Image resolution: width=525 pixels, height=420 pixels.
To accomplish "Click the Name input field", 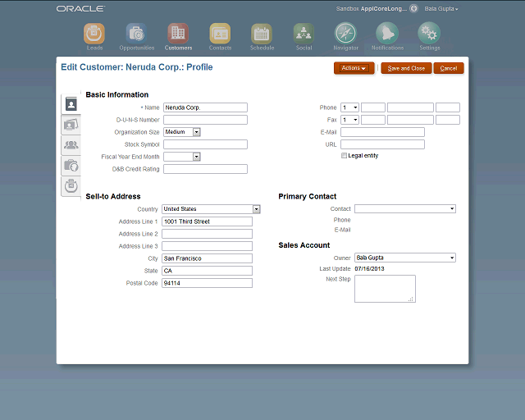I will tap(205, 107).
